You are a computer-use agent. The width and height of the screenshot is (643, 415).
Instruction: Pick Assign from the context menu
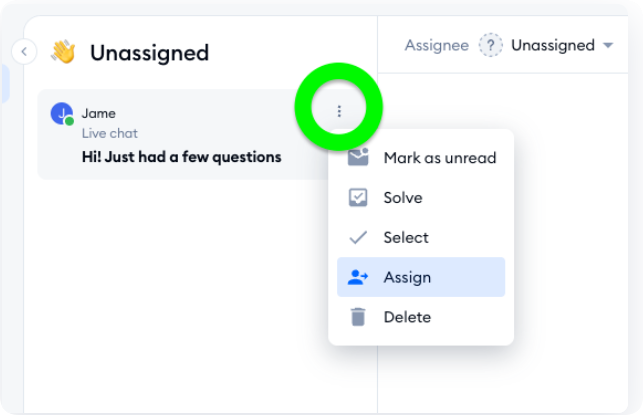pos(407,277)
